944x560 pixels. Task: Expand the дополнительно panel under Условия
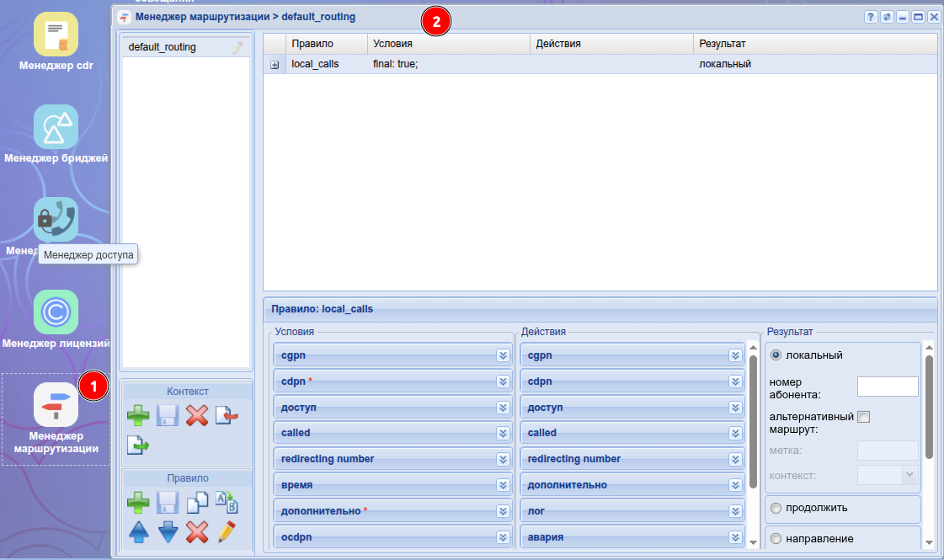504,511
